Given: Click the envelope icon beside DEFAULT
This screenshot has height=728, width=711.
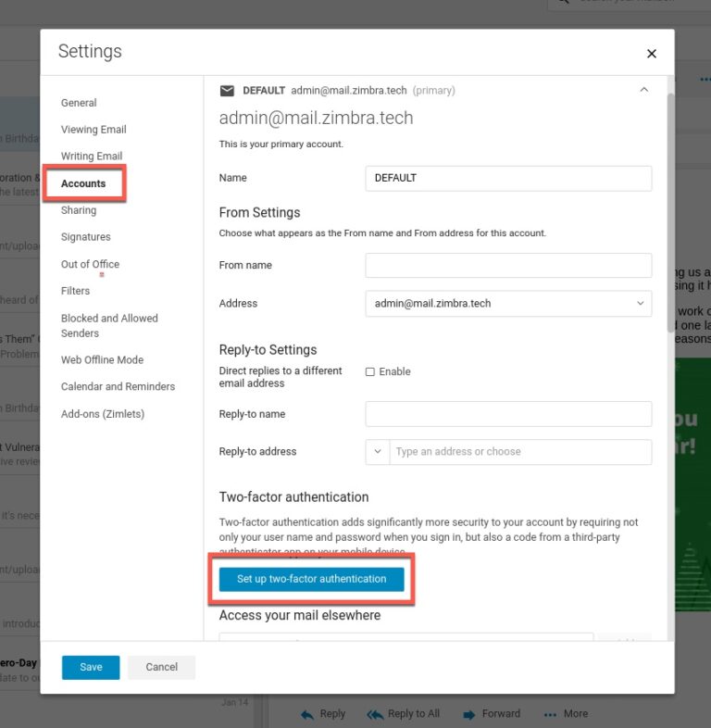Looking at the screenshot, I should pyautogui.click(x=227, y=91).
